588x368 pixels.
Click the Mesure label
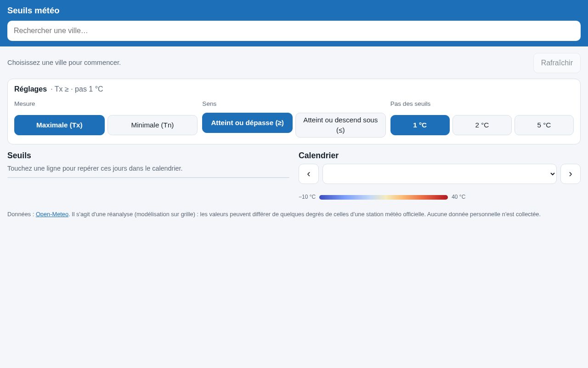(25, 104)
